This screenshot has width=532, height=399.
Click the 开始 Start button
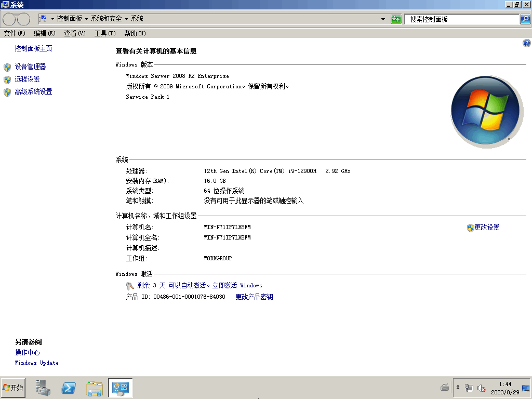(x=14, y=388)
